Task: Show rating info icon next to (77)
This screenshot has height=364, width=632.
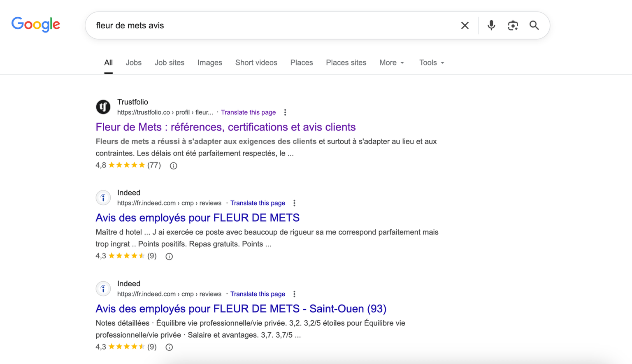Action: 174,166
